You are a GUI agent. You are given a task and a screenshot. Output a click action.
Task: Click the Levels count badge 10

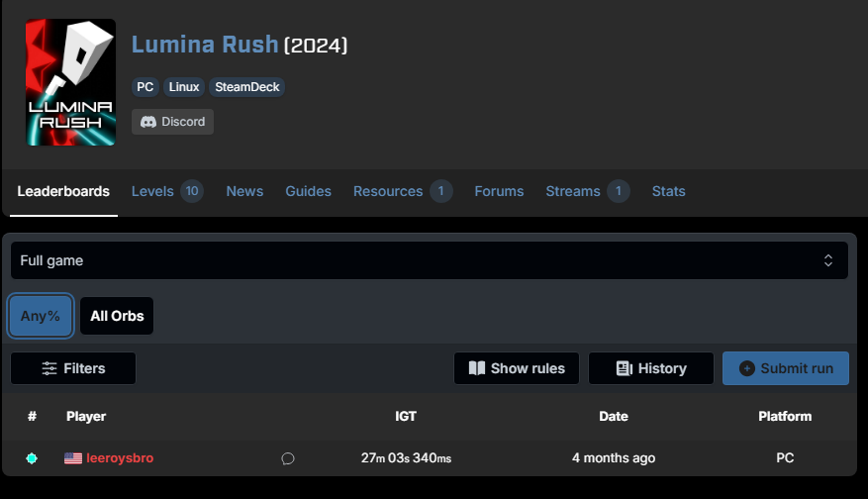point(192,192)
